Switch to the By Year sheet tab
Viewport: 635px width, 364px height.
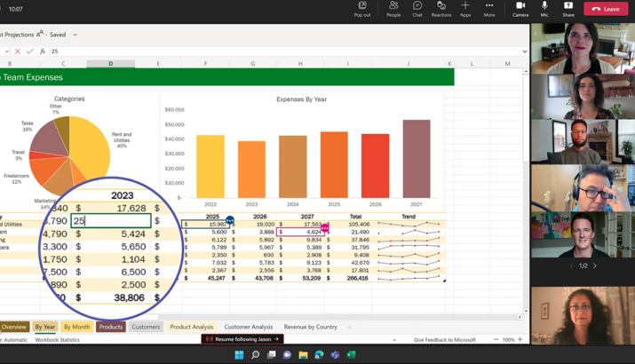click(44, 327)
